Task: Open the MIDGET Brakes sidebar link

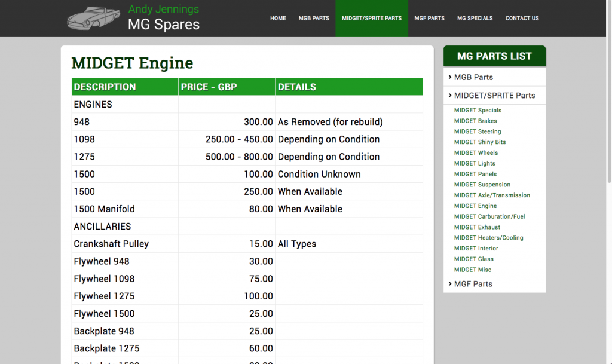Action: (475, 121)
